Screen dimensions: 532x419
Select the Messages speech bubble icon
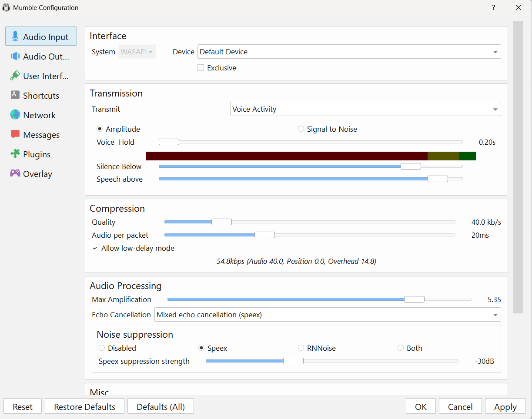15,134
